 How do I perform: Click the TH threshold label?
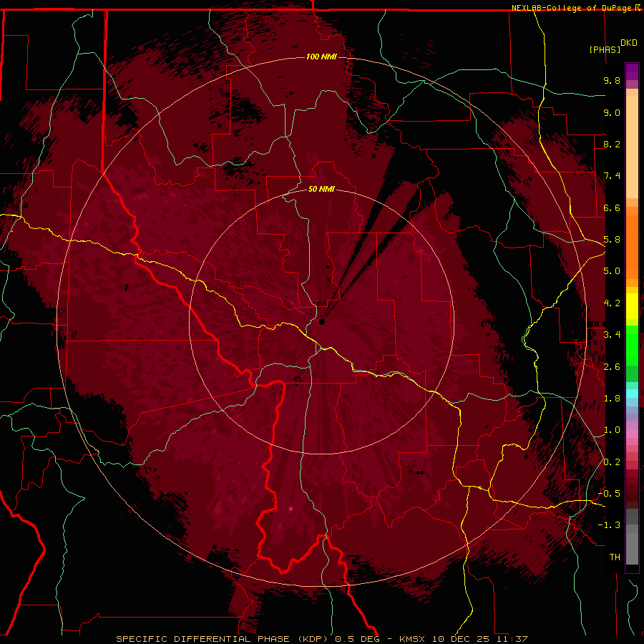[615, 557]
